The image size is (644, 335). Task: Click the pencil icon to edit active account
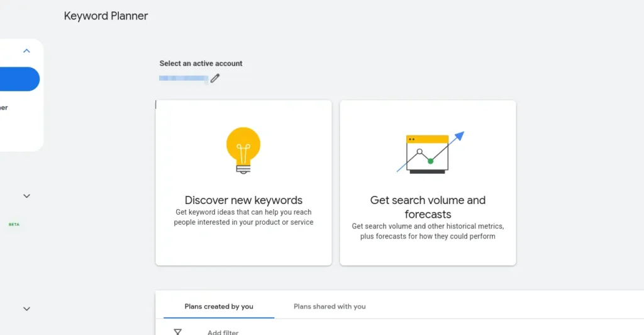click(x=215, y=78)
